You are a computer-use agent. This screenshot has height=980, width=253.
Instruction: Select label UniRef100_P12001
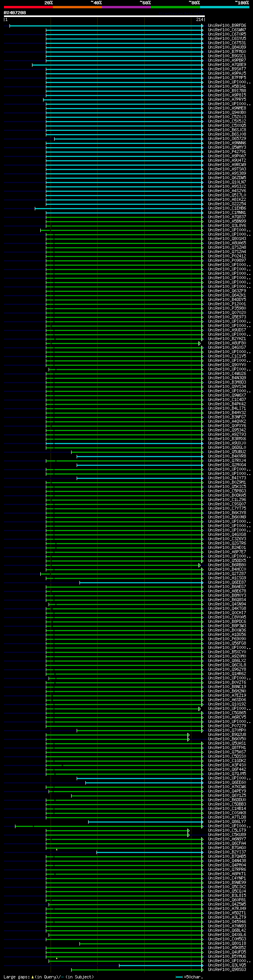point(227,304)
